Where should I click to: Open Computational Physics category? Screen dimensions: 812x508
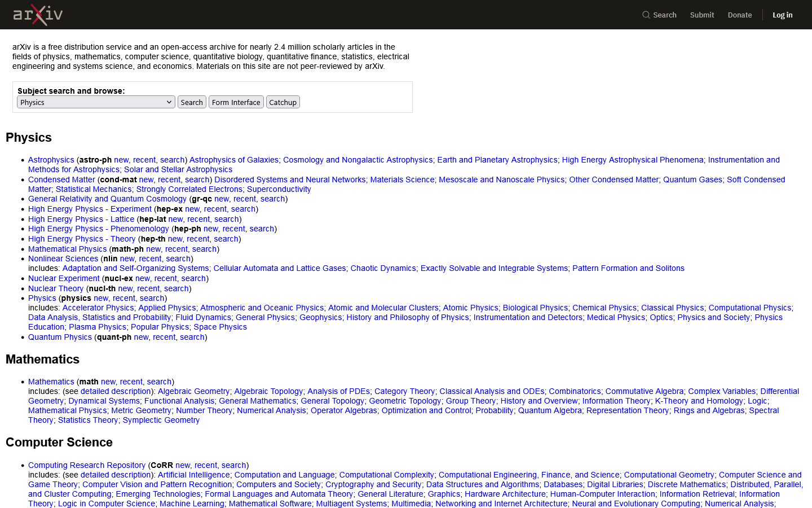click(x=750, y=308)
